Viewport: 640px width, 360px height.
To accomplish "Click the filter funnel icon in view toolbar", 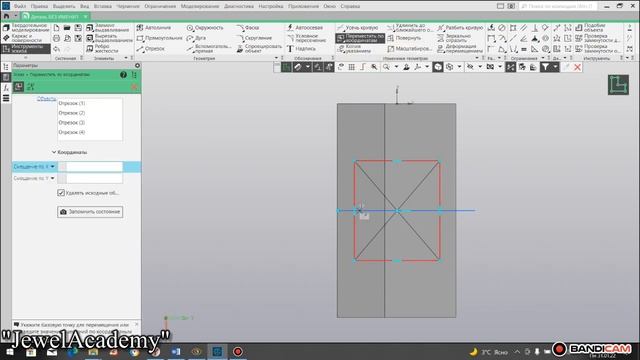I will click(545, 67).
